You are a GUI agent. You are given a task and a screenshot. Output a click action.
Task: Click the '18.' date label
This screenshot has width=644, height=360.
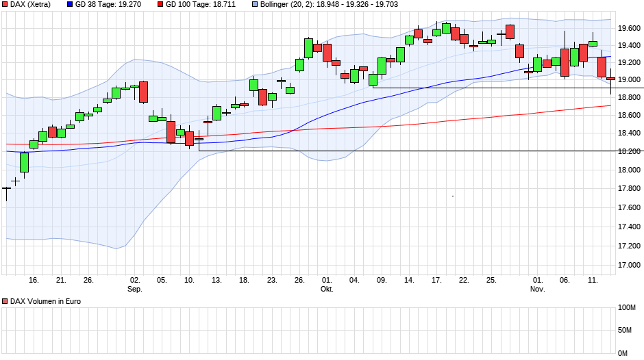point(245,280)
